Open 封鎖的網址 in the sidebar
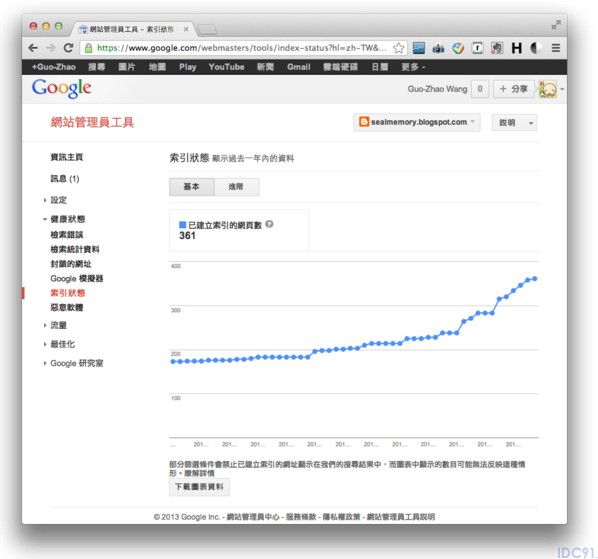This screenshot has width=598, height=559. tap(71, 263)
